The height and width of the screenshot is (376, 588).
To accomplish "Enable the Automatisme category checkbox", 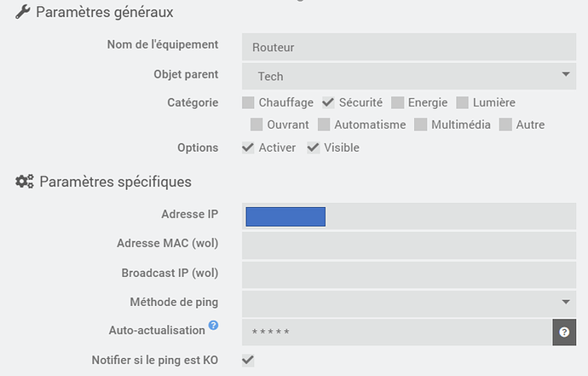I will (324, 125).
